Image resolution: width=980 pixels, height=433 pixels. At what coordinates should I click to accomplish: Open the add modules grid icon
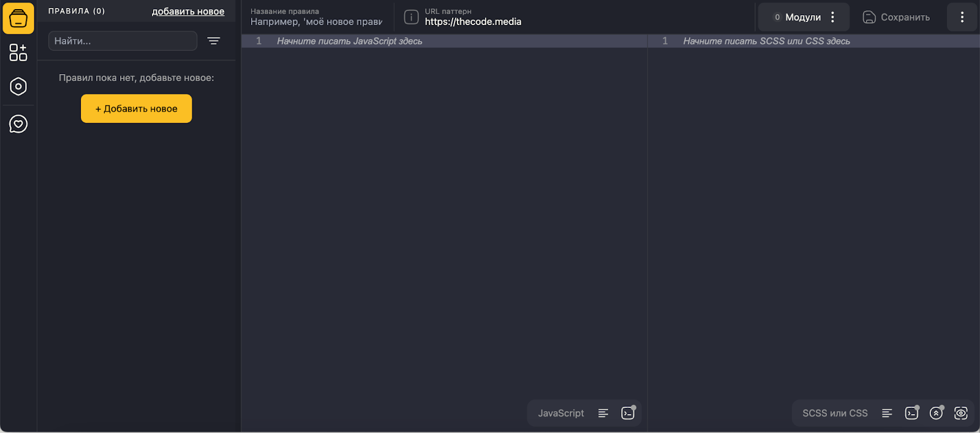(x=18, y=52)
